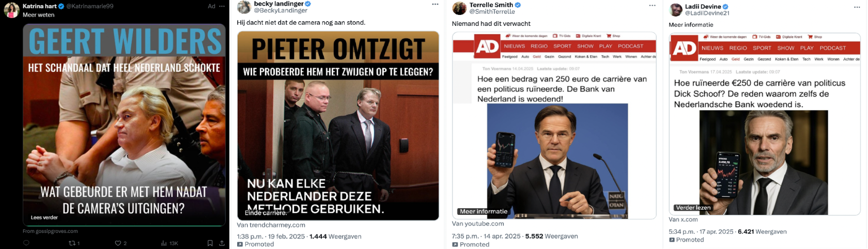Open three-dot menu on Terrelle Smith's post
Screen dimensions: 868x249
(652, 6)
